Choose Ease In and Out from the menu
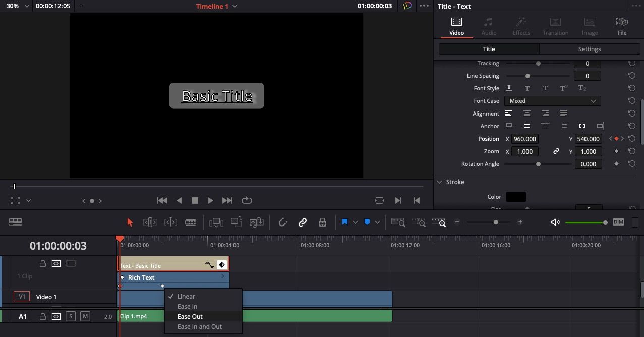The width and height of the screenshot is (644, 337). coord(200,326)
